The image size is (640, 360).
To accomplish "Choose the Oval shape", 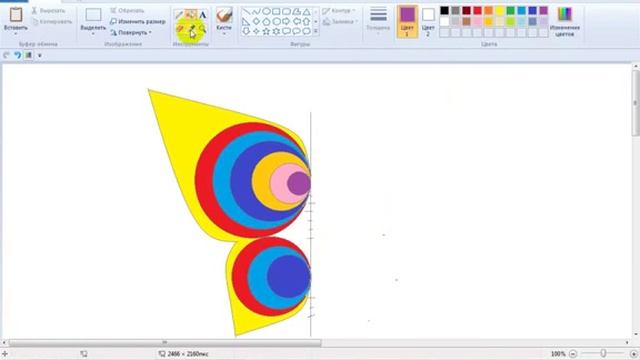I will coord(266,11).
